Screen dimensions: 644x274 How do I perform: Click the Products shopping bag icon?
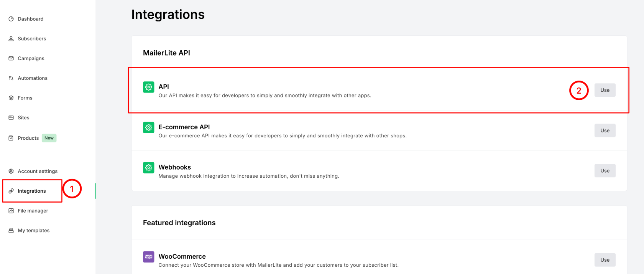[11, 138]
